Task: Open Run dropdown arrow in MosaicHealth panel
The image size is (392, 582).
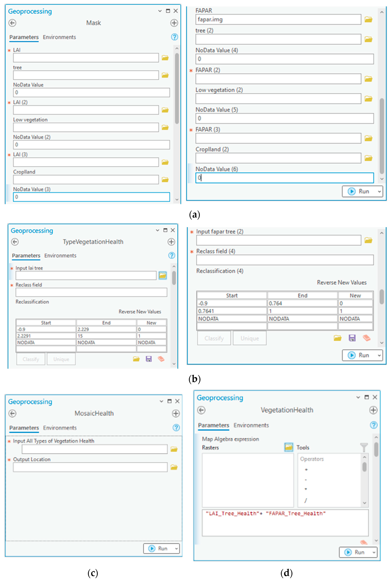Action: [x=176, y=549]
